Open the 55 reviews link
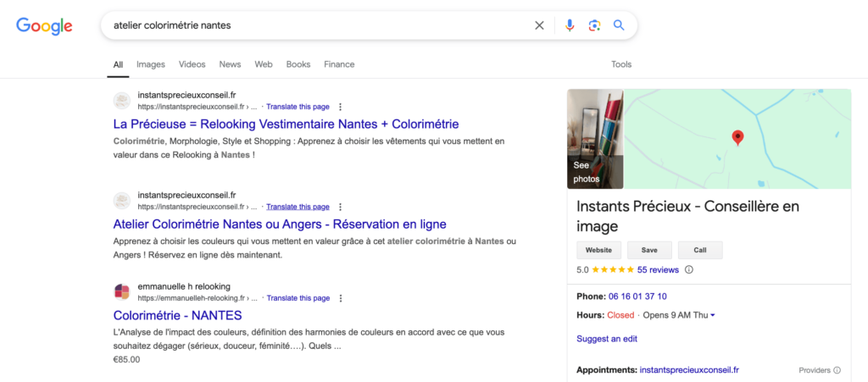The image size is (868, 382). point(658,270)
